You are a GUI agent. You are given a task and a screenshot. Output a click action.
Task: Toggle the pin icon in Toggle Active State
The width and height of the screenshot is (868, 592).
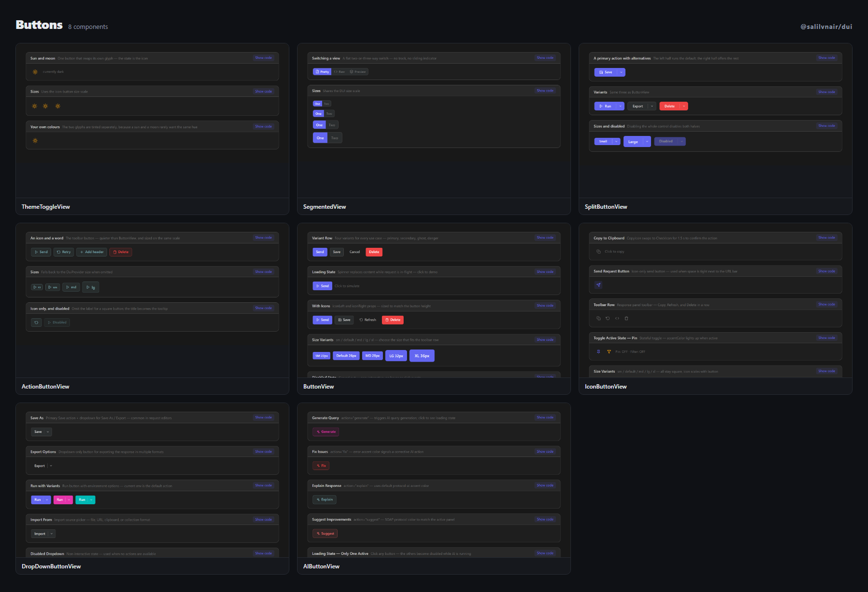(x=598, y=351)
